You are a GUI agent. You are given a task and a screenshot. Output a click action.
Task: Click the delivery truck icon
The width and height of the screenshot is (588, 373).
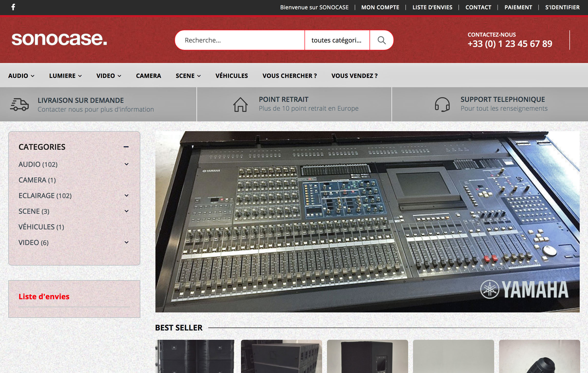19,105
